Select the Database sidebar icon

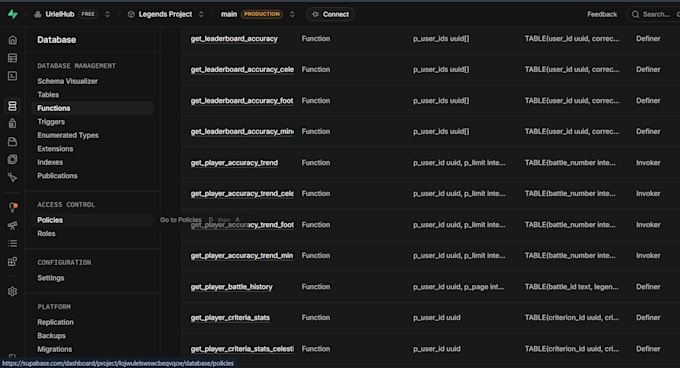pyautogui.click(x=13, y=106)
